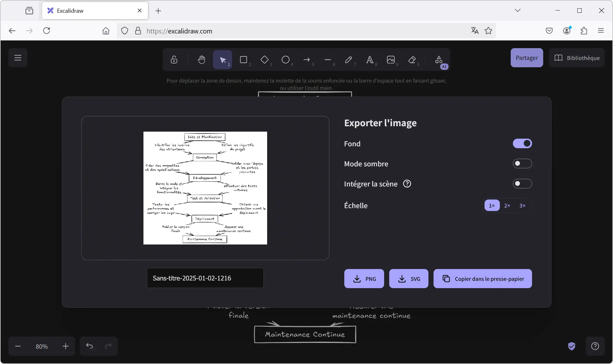The width and height of the screenshot is (613, 364).
Task: Click the translate page icon
Action: [475, 31]
